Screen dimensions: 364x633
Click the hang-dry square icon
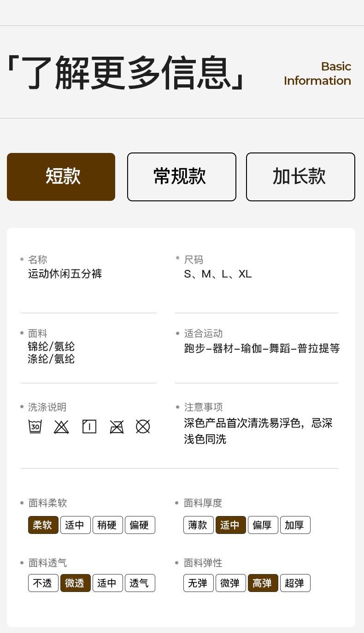(x=89, y=427)
